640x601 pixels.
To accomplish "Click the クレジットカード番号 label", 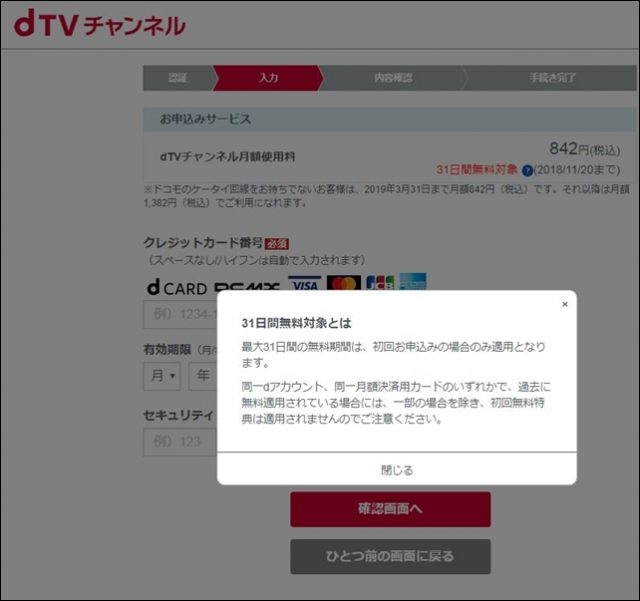I will 203,243.
